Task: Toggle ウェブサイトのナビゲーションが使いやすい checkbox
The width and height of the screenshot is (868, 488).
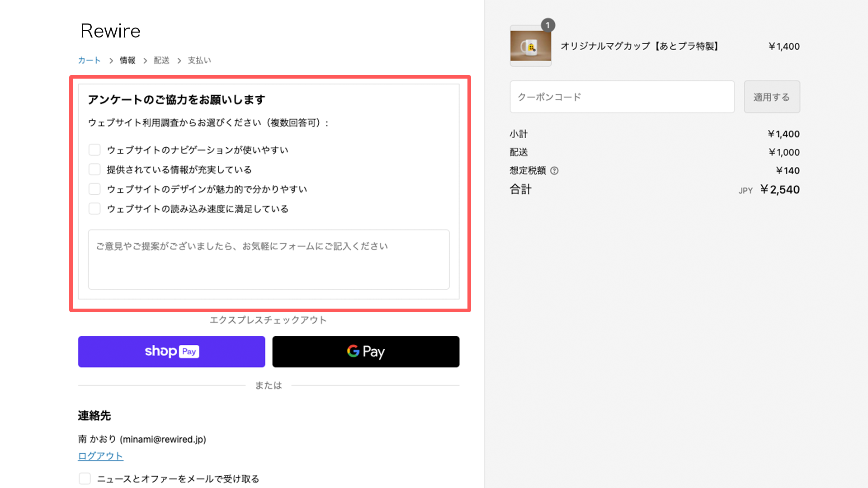Action: (x=94, y=150)
